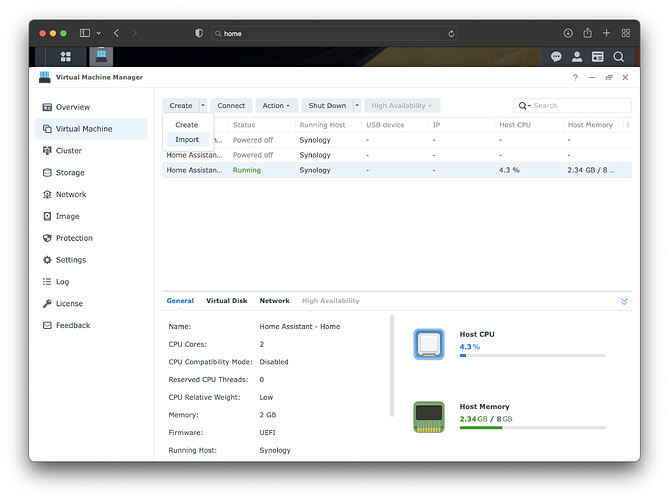The width and height of the screenshot is (669, 500).
Task: Open the Cluster section
Action: (x=91, y=151)
